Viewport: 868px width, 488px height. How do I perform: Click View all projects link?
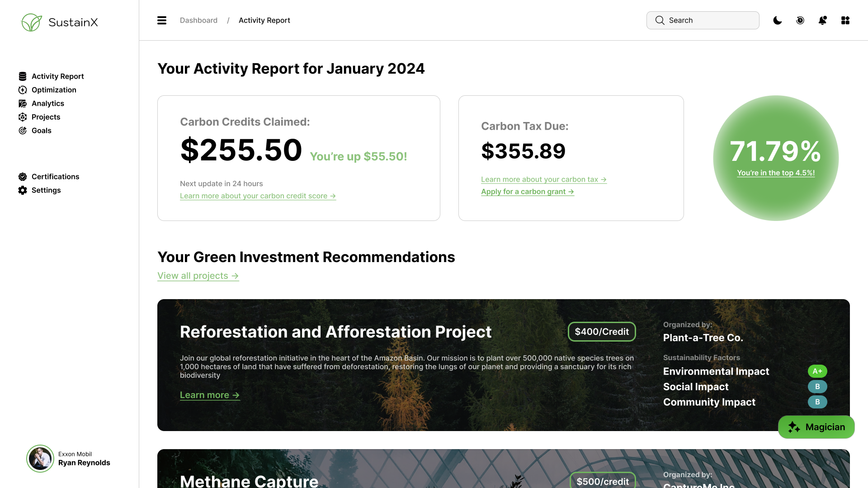pyautogui.click(x=198, y=276)
